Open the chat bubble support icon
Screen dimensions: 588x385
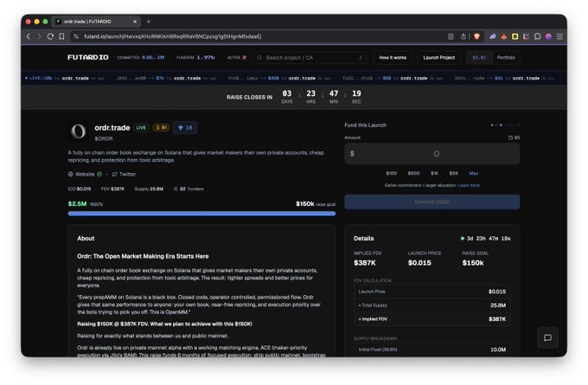click(547, 337)
